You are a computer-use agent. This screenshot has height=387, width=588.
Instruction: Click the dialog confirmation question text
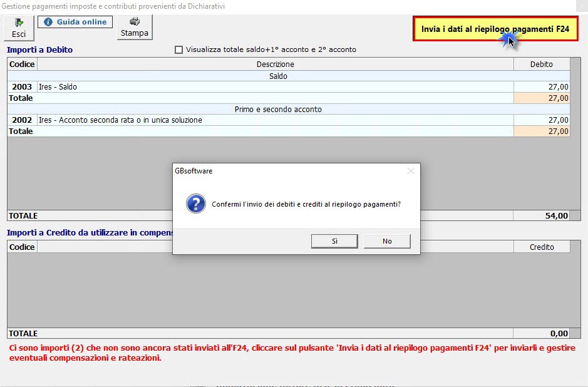(306, 204)
